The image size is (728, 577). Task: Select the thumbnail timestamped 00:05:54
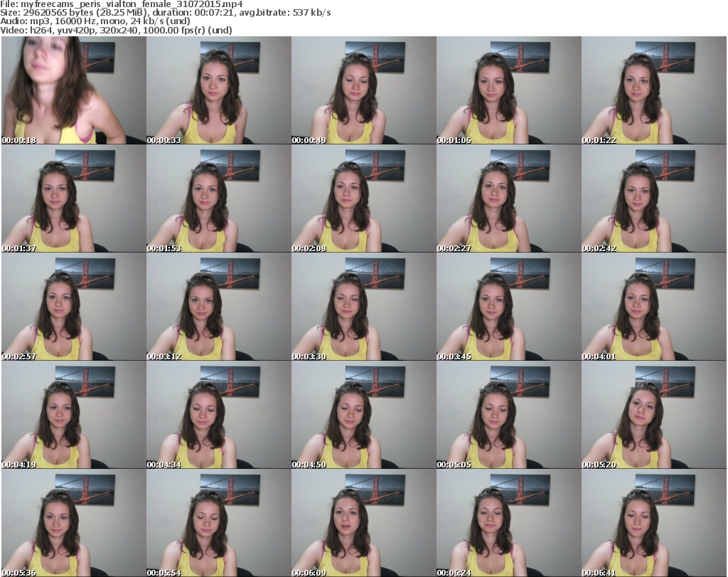[x=219, y=523]
